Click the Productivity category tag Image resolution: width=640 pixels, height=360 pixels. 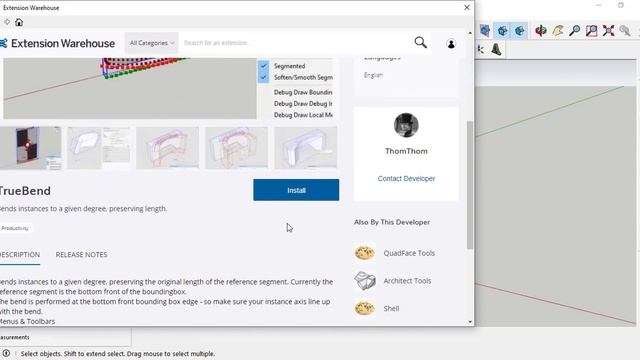(x=15, y=228)
